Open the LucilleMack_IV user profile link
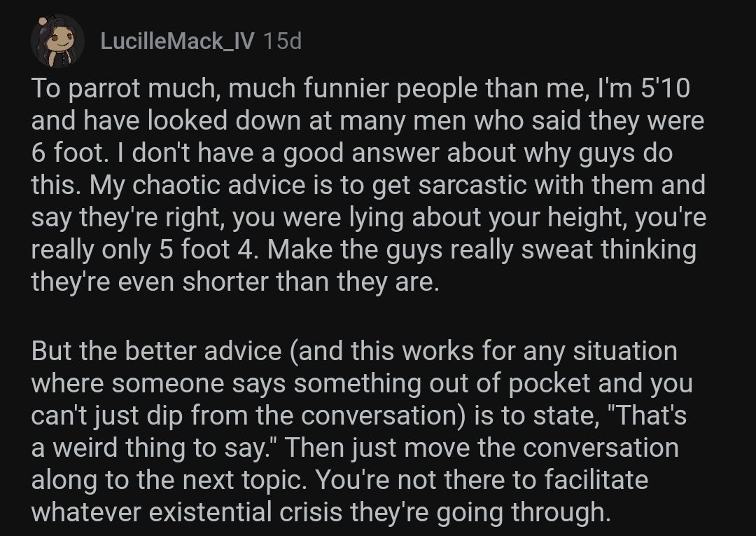 (177, 41)
